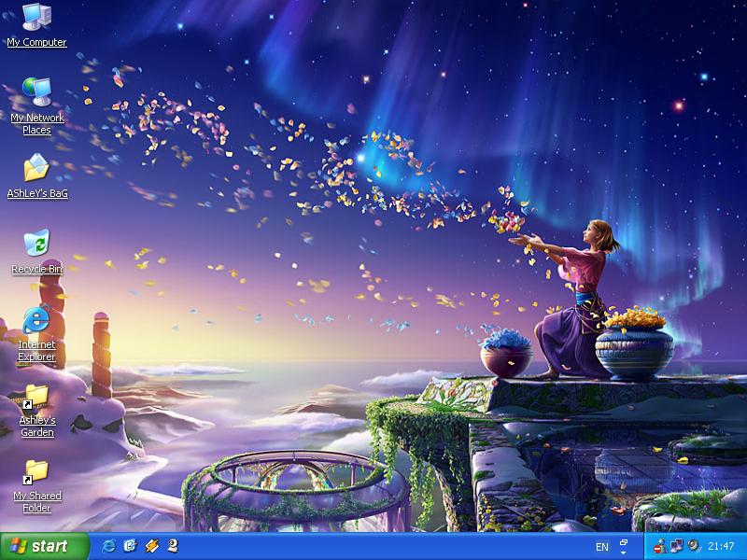Open the language bar options arrow
Viewport: 747px width, 560px height.
[x=624, y=553]
